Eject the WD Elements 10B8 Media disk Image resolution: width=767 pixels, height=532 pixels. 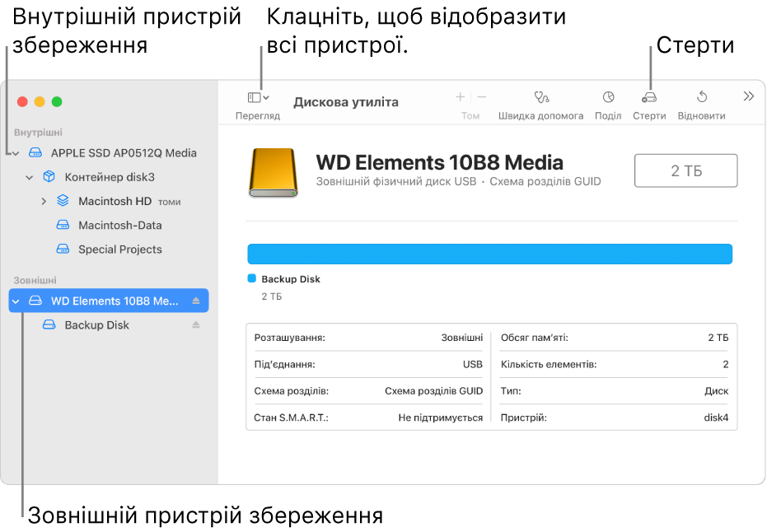196,301
